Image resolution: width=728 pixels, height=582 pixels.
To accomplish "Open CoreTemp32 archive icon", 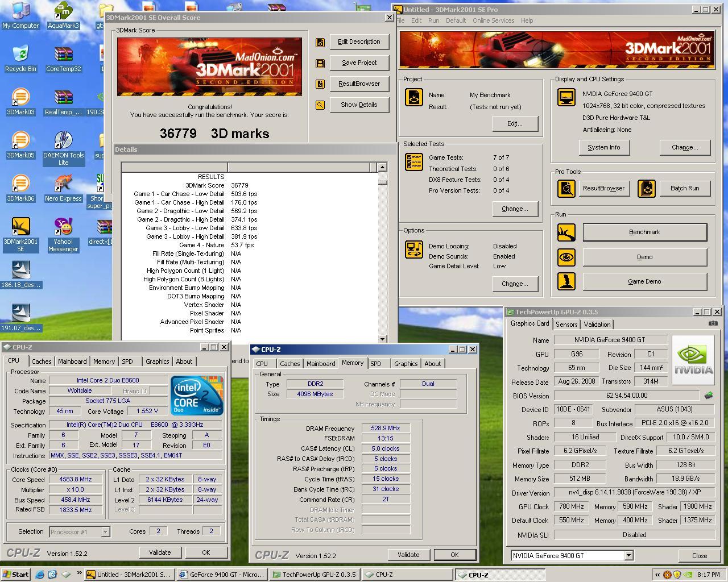I will (63, 59).
